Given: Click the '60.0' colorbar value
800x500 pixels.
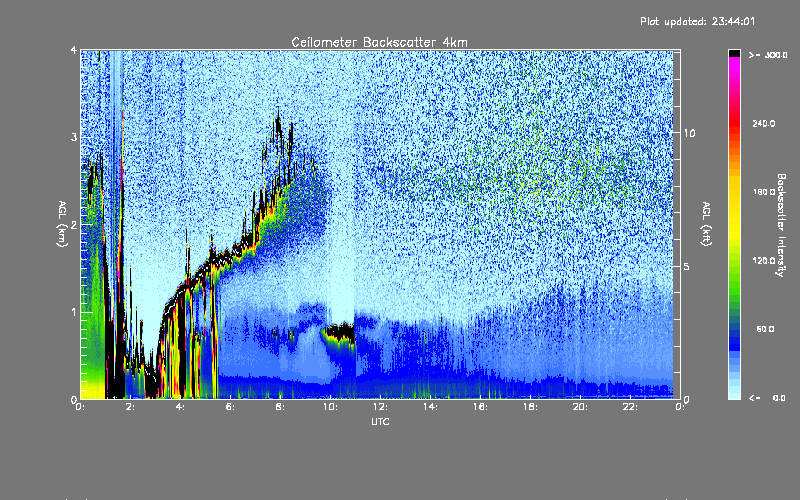Looking at the screenshot, I should pyautogui.click(x=765, y=329).
